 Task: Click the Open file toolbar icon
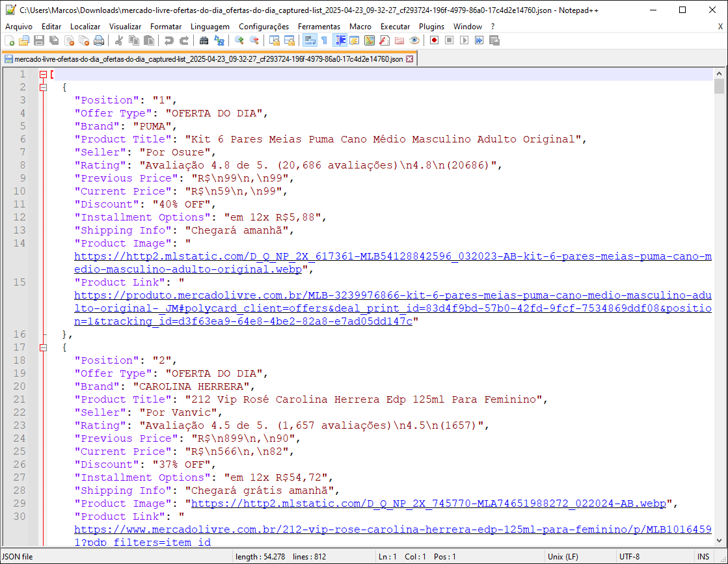tap(24, 41)
